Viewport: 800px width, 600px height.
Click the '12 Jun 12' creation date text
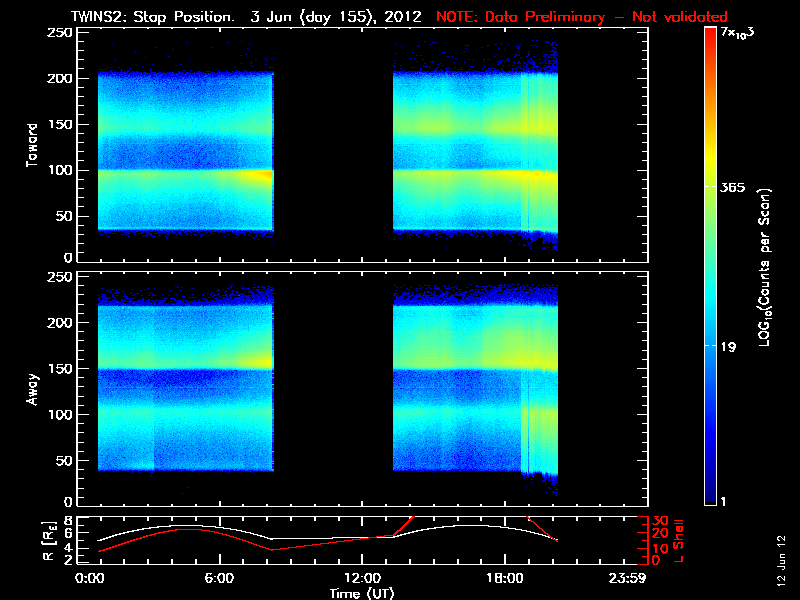[x=781, y=561]
